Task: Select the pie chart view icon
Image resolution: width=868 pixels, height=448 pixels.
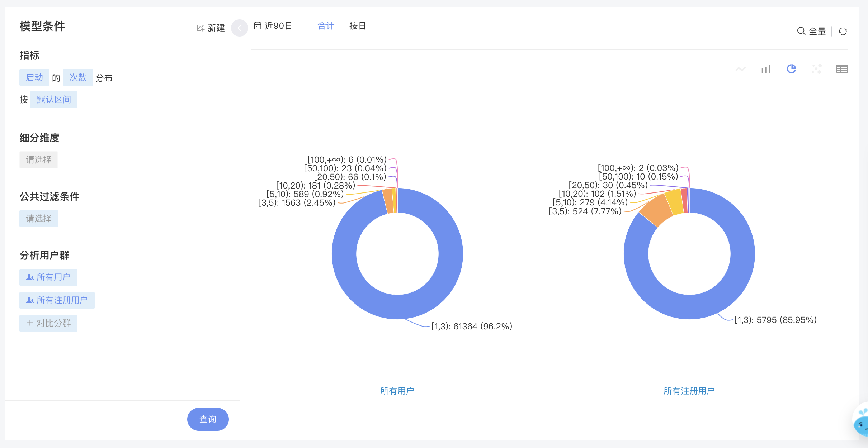Action: [791, 69]
